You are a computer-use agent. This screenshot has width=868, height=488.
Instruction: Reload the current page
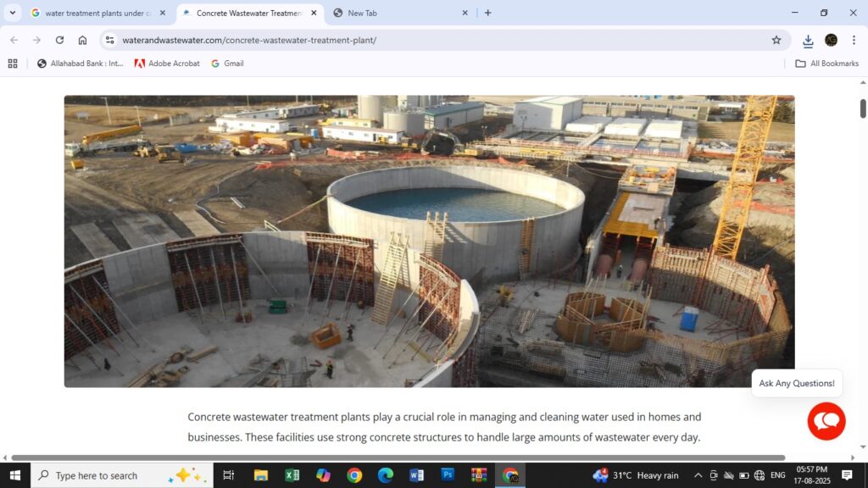point(59,40)
